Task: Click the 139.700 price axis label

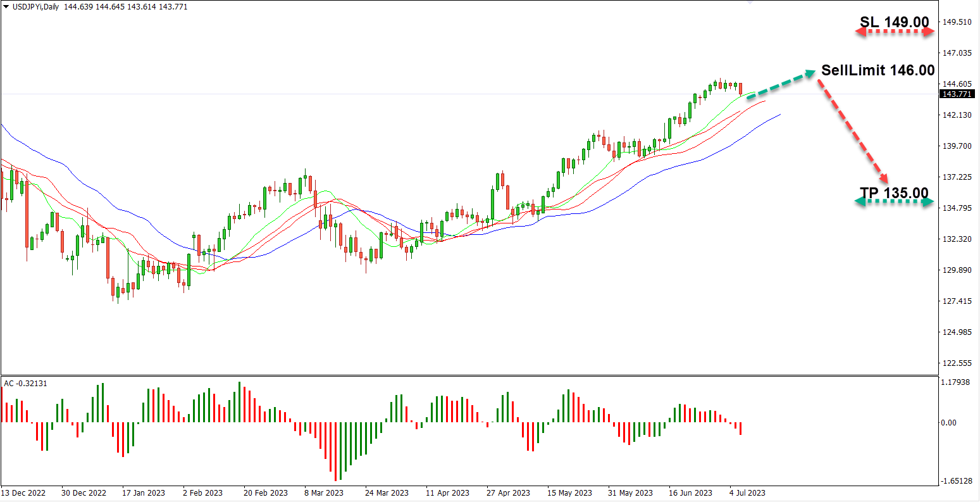Action: 957,146
